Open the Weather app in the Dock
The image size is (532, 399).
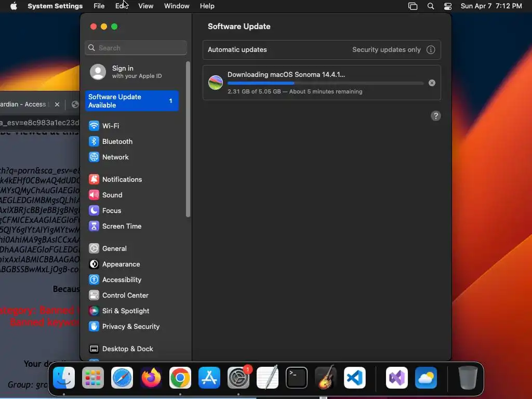pyautogui.click(x=426, y=378)
